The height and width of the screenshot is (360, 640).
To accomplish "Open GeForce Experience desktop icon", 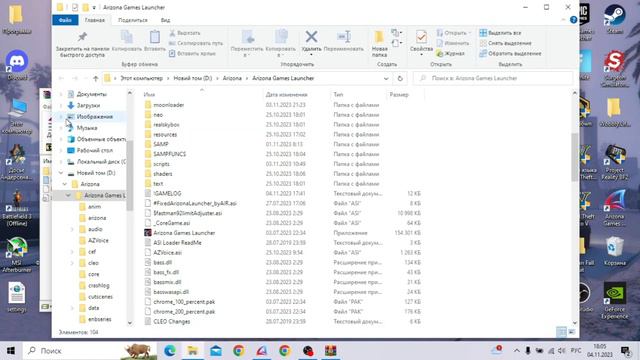I will (x=615, y=300).
